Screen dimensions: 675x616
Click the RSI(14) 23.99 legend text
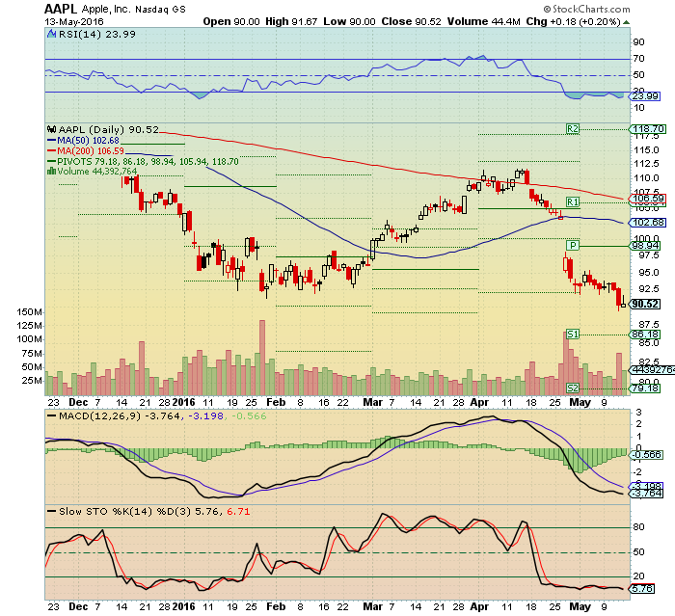click(x=96, y=34)
